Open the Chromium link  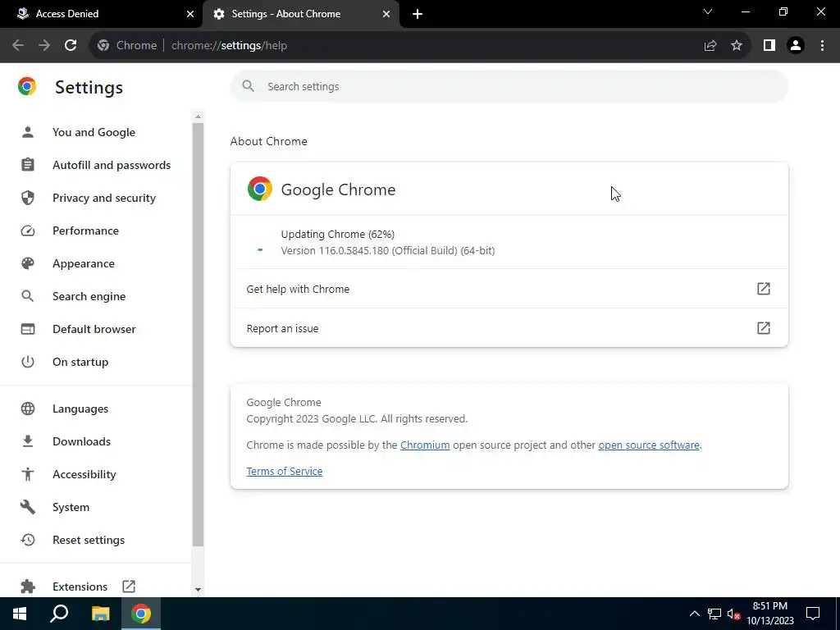[x=425, y=445]
